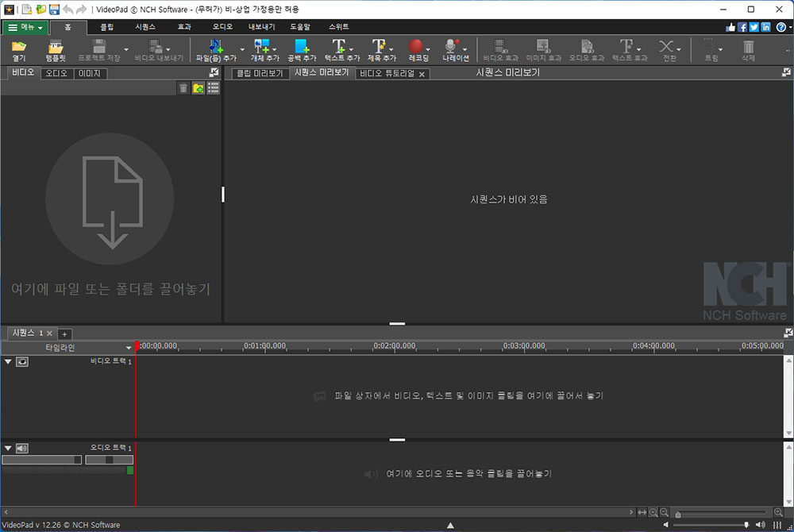The width and height of the screenshot is (794, 532).
Task: Open the 나레이션 dropdown arrow
Action: 464,49
